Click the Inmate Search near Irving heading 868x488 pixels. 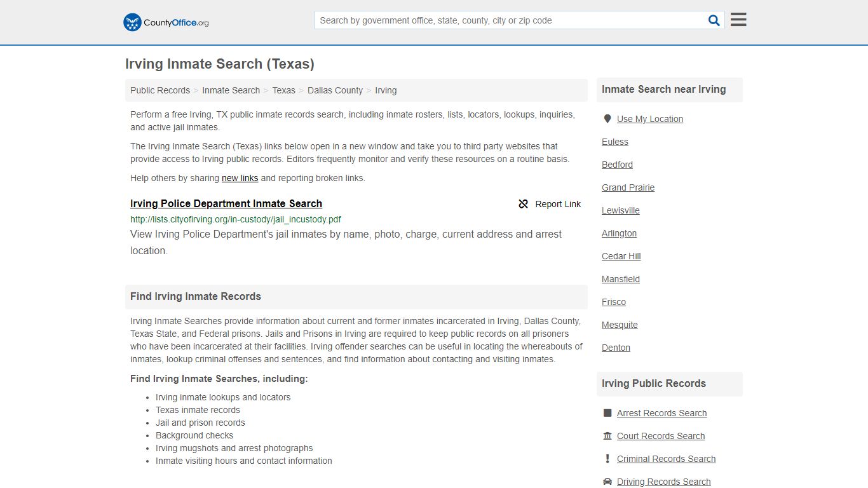663,90
